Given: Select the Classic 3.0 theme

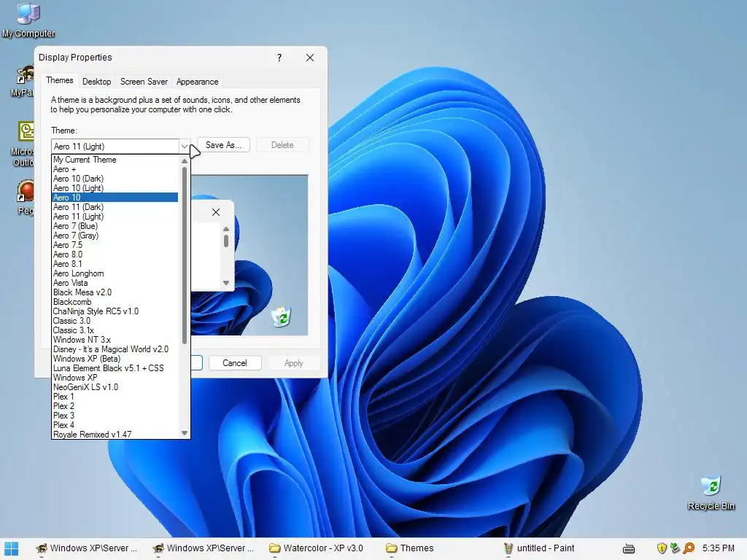Looking at the screenshot, I should [115, 321].
